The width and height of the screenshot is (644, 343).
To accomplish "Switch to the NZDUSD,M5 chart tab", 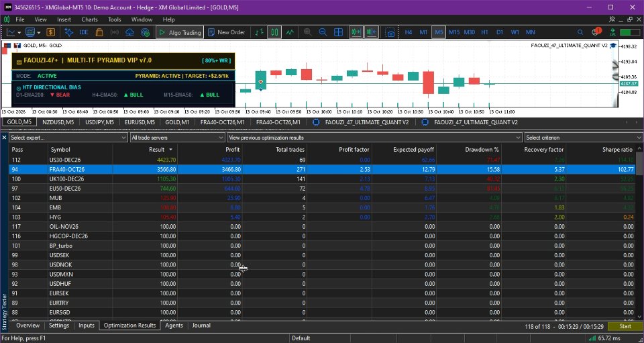I will 58,122.
